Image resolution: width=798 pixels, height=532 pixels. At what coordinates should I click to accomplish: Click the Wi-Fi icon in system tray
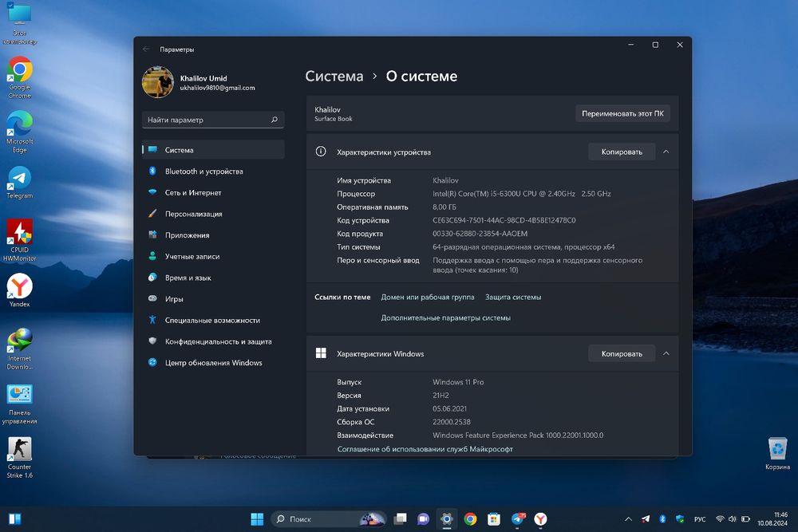[720, 519]
